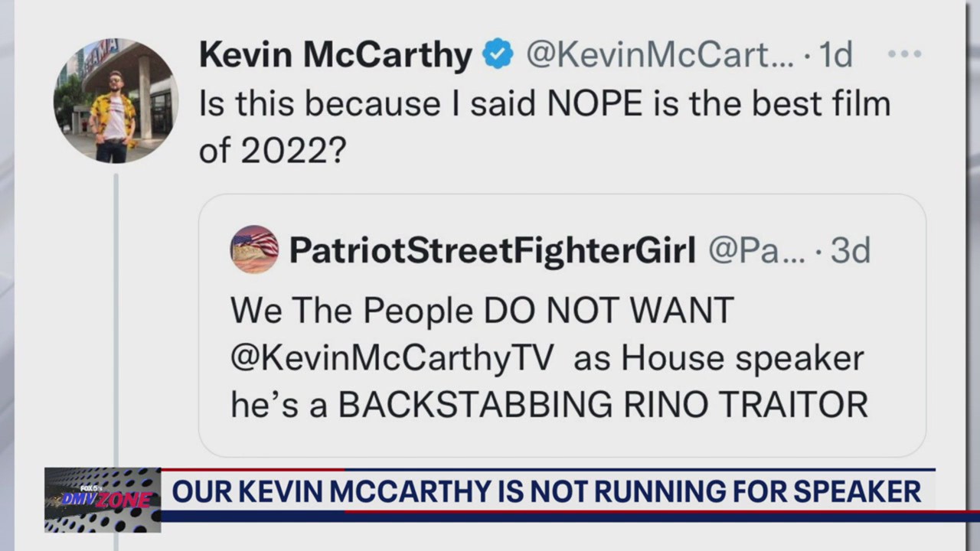Screen dimensions: 980x551
Task: Click PatriotStreetFighterGirl's flag avatar
Action: [x=254, y=249]
